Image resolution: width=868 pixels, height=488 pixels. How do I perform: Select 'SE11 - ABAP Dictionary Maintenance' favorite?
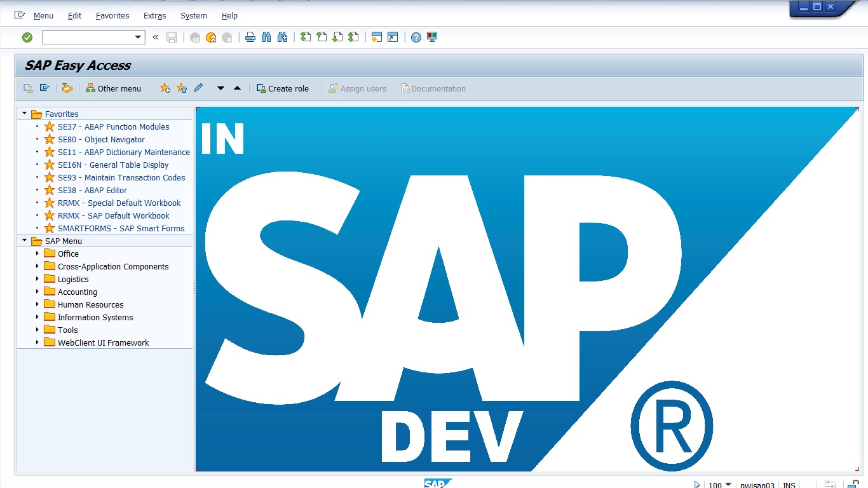pos(124,152)
